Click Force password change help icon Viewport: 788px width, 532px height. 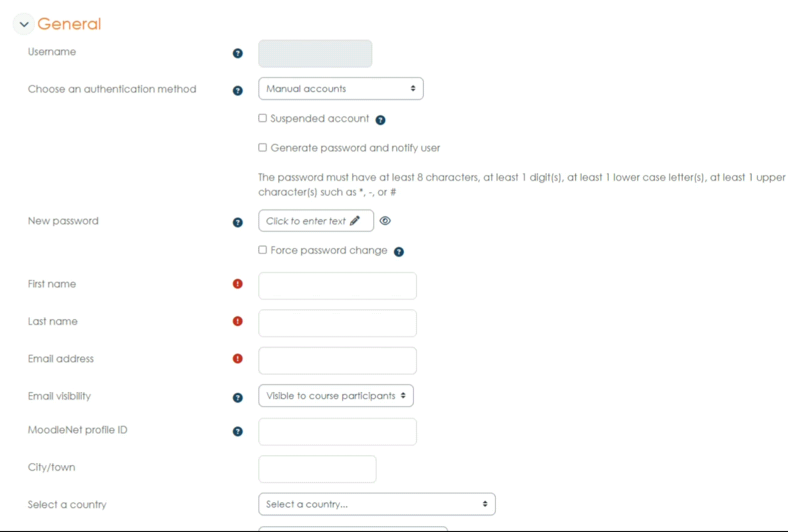pos(399,252)
